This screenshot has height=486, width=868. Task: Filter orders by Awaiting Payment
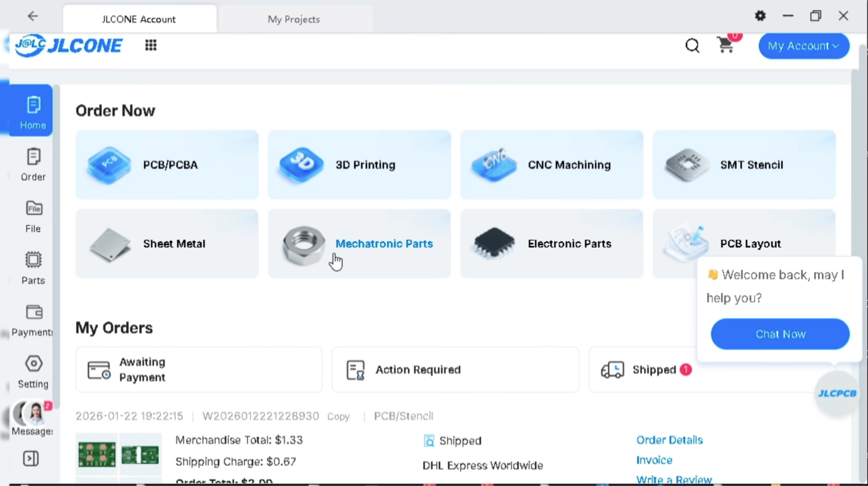(199, 370)
